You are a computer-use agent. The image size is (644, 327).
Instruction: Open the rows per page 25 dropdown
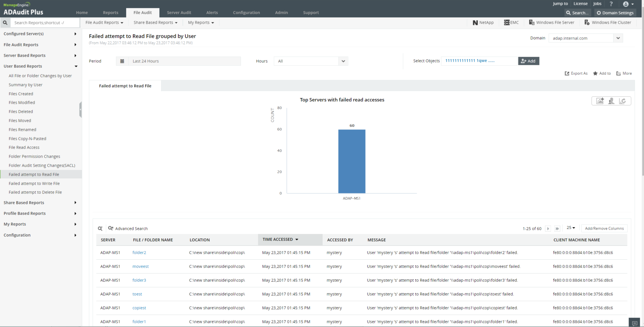(x=571, y=228)
